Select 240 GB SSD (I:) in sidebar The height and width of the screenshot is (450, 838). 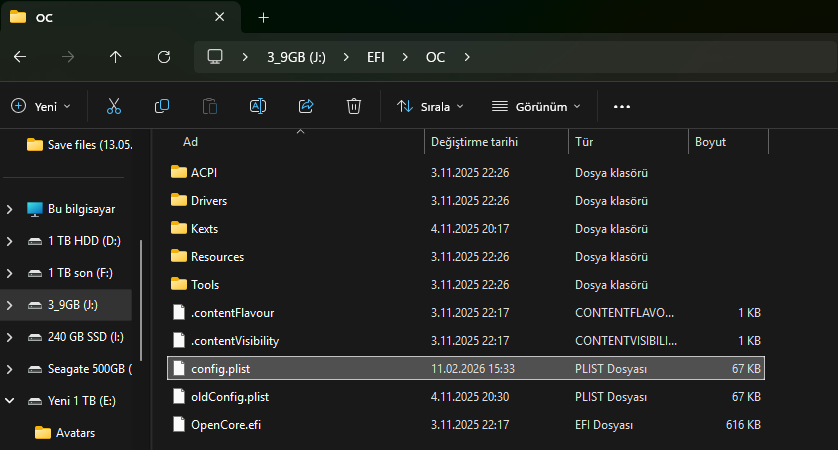tap(86, 337)
